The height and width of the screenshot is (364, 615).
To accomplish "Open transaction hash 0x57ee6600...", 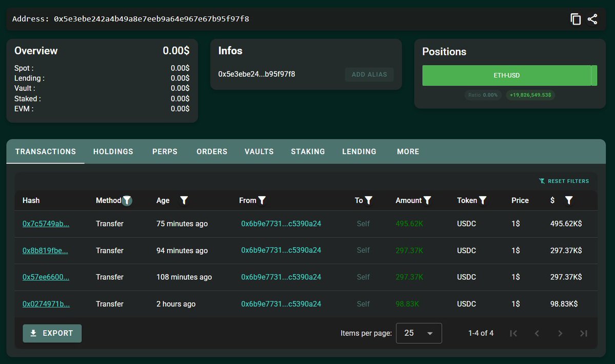I will coord(46,277).
